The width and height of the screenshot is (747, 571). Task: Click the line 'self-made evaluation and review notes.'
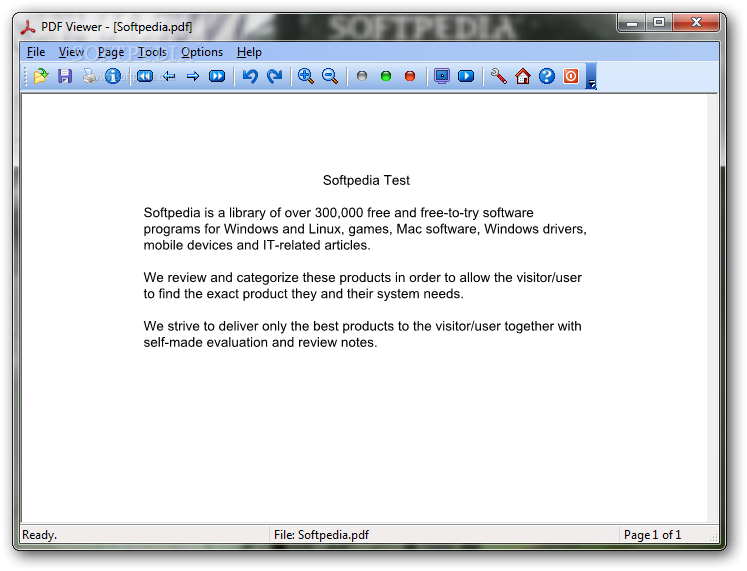(260, 342)
